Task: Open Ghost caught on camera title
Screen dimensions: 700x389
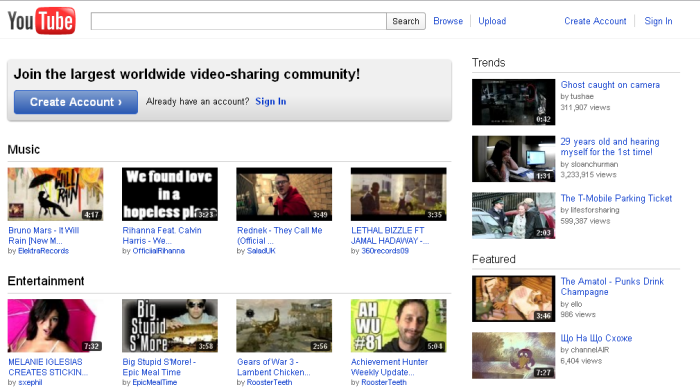Action: click(x=610, y=85)
